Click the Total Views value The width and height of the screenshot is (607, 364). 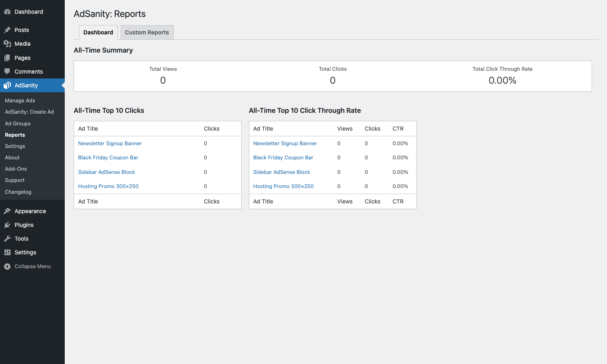[x=163, y=80]
